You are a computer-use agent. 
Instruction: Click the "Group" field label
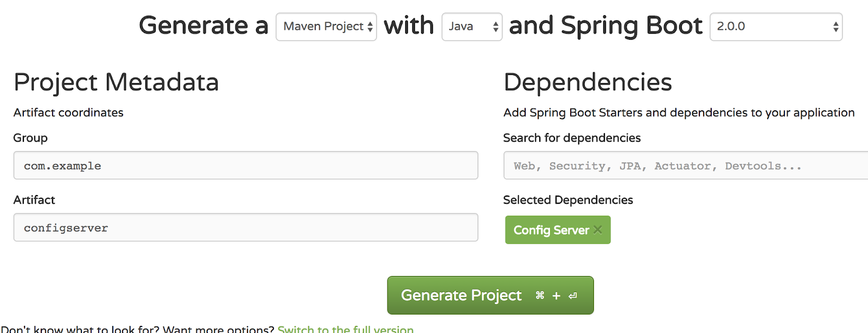30,138
